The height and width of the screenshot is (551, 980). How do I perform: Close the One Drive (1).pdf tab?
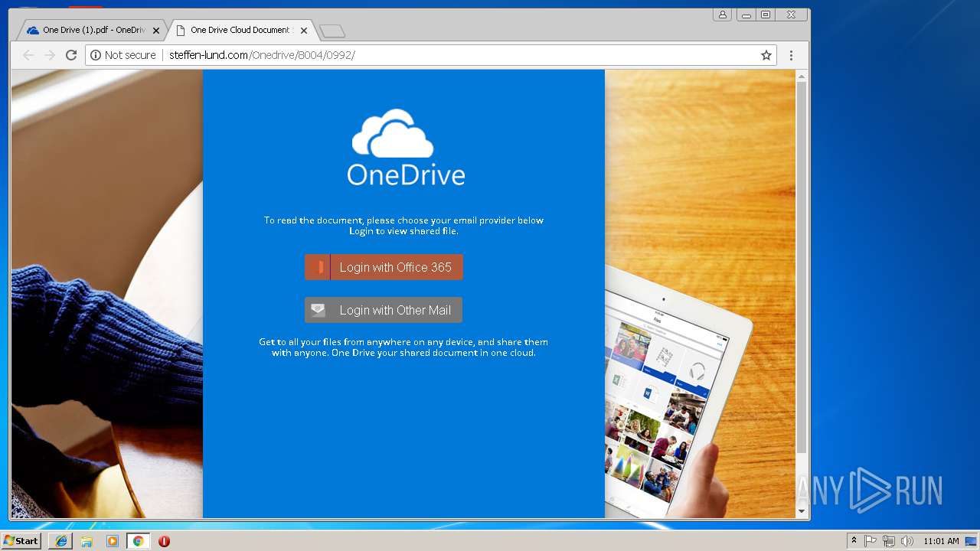tap(156, 31)
